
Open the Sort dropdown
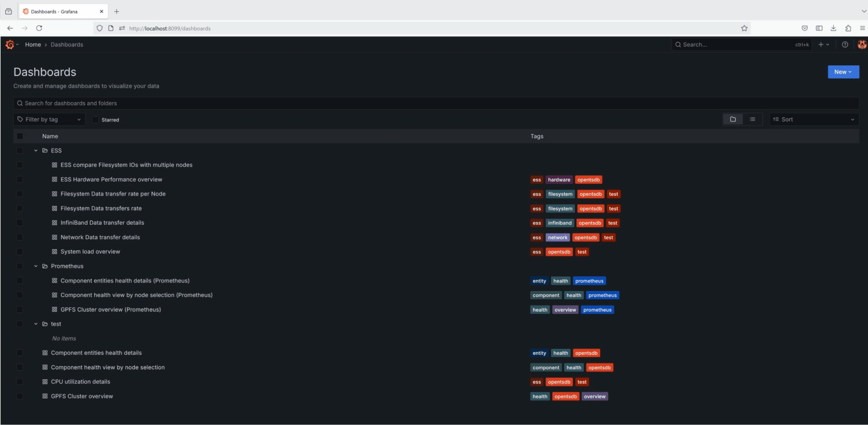pyautogui.click(x=814, y=119)
